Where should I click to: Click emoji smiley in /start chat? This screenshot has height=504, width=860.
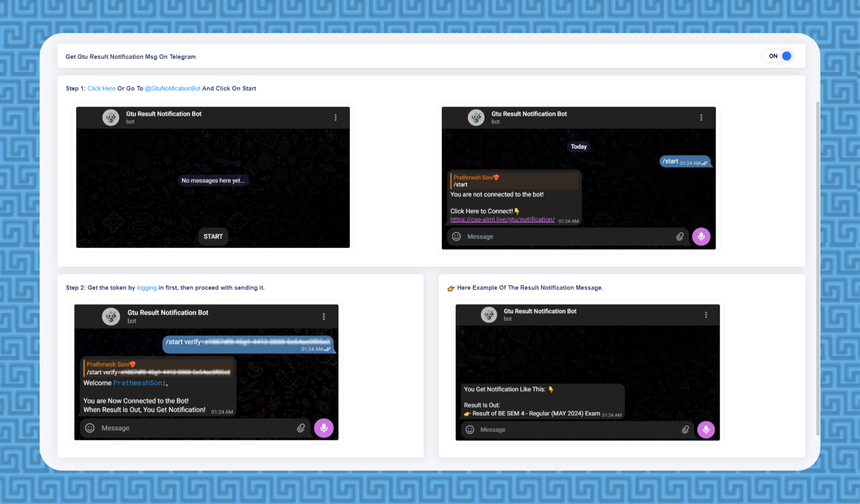click(x=456, y=236)
